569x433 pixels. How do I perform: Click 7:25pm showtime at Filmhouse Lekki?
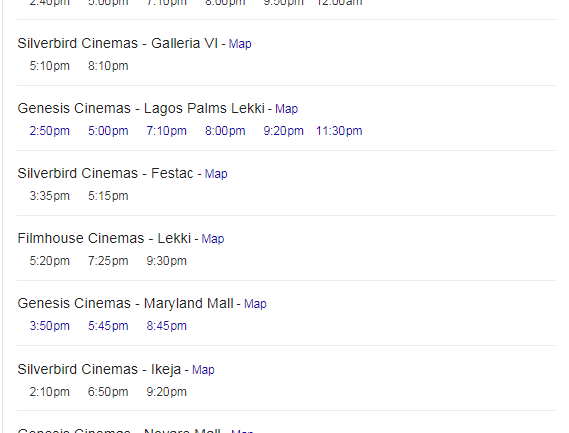108,261
